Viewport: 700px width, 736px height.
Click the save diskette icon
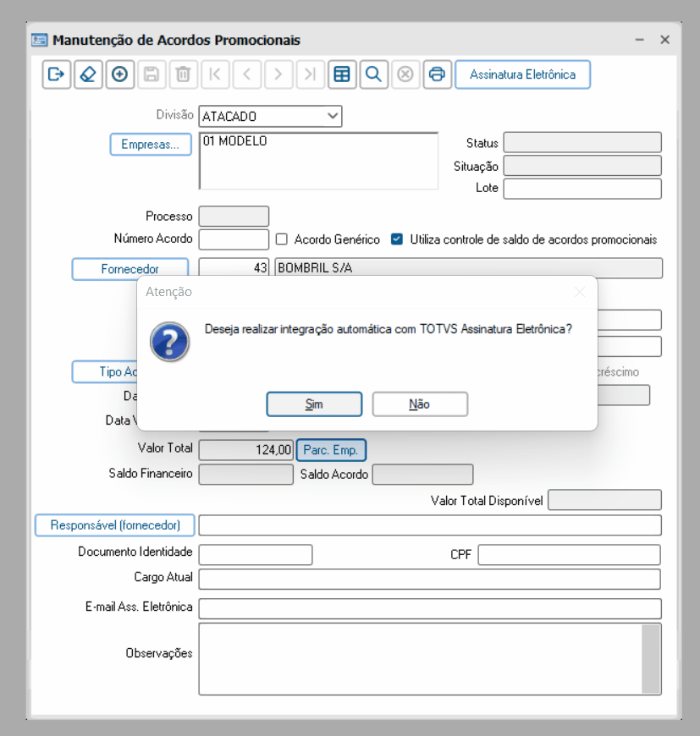(152, 74)
